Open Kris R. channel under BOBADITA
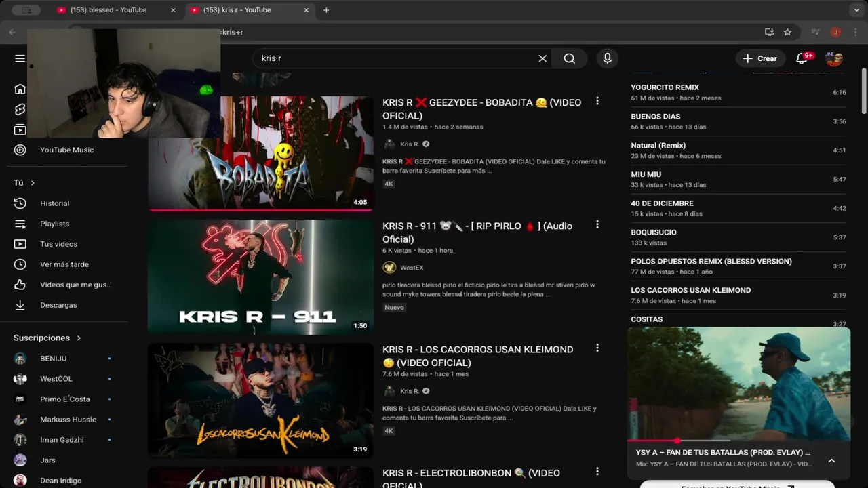The width and height of the screenshot is (868, 488). (x=410, y=144)
